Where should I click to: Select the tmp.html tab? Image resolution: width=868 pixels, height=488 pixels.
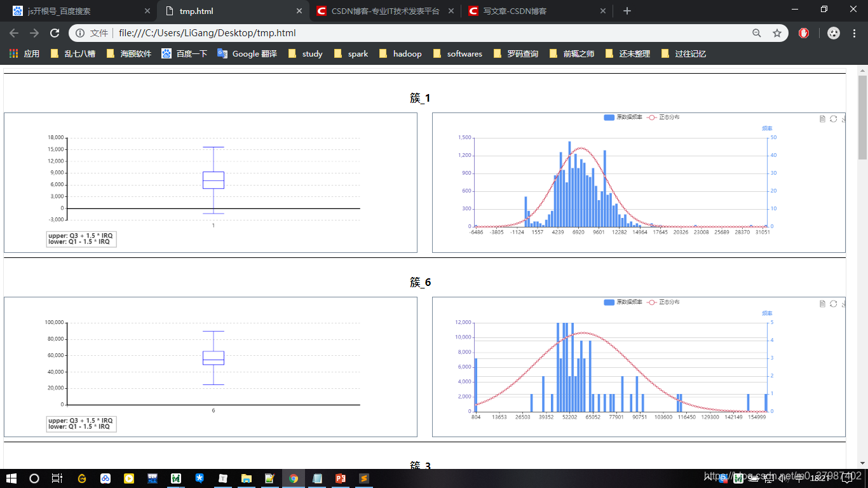pos(233,11)
